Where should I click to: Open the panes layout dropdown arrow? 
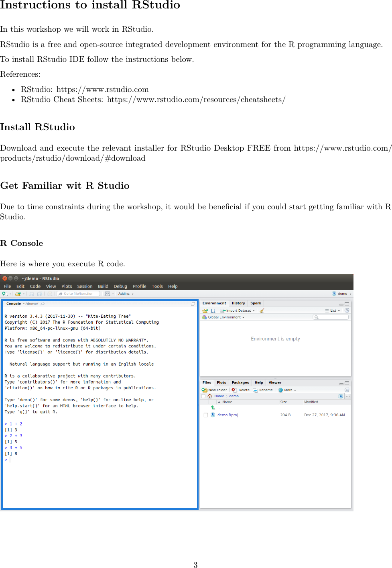point(113,294)
